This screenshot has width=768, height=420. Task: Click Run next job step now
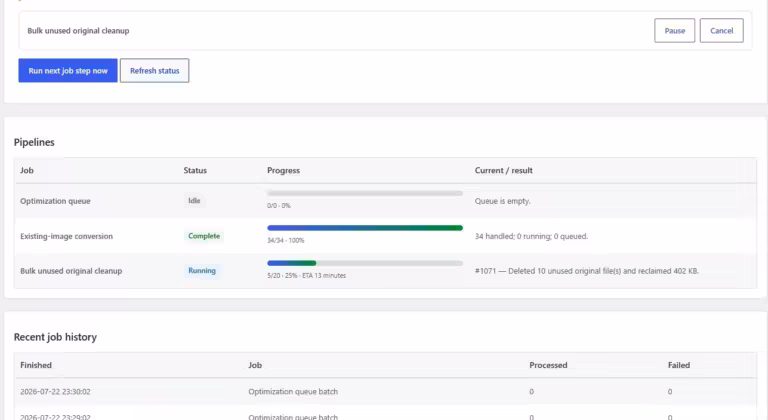tap(68, 71)
